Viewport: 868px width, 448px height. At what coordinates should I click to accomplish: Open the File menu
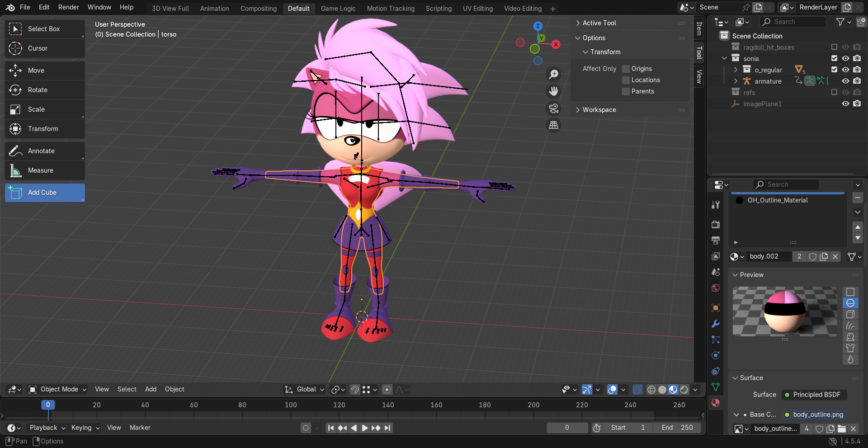pos(25,7)
